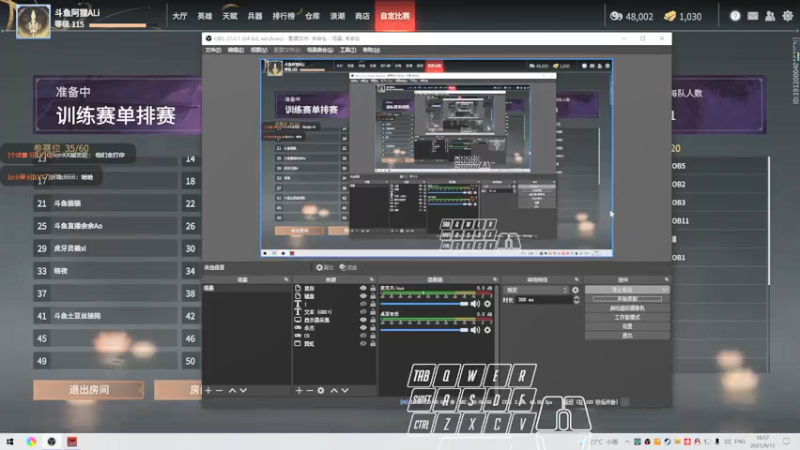The width and height of the screenshot is (800, 450).
Task: Click the player avatar portrait
Action: point(34,21)
